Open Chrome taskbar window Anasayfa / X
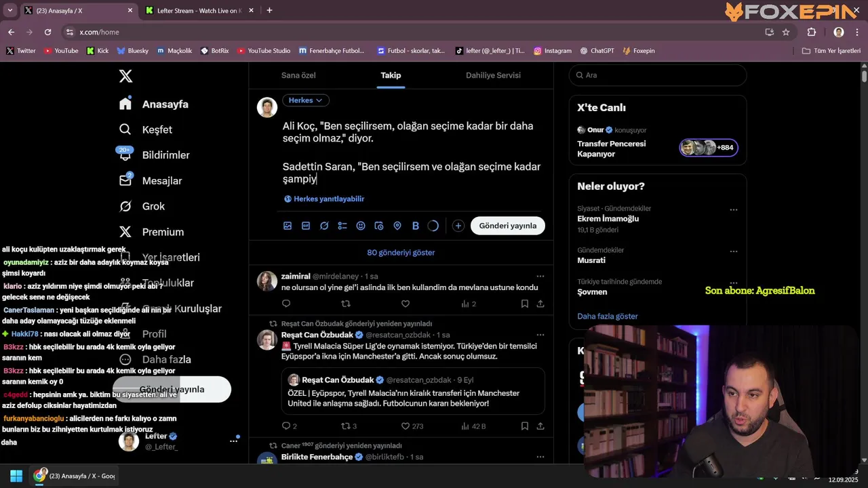Image resolution: width=868 pixels, height=488 pixels. (x=76, y=476)
